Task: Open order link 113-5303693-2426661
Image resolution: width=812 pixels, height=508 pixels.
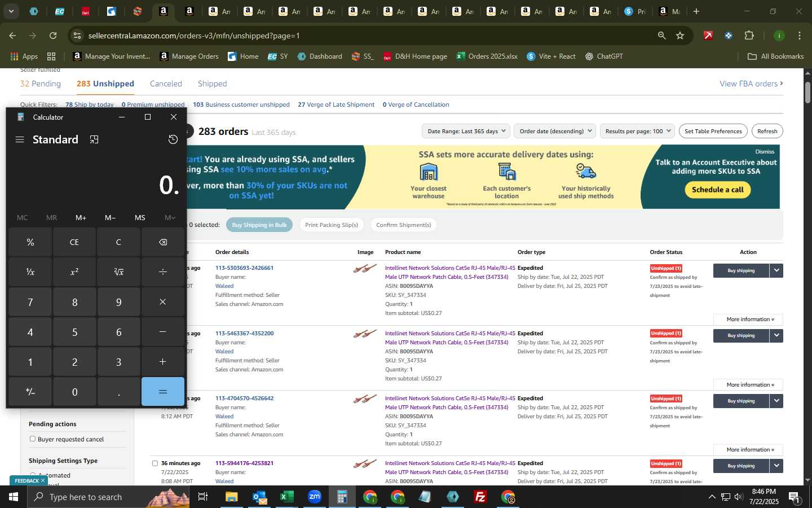Action: coord(244,268)
